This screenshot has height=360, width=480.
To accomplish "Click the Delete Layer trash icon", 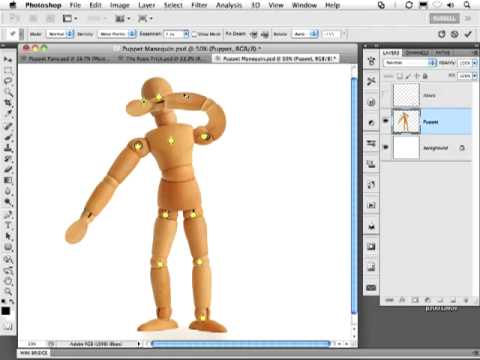I will [x=466, y=300].
